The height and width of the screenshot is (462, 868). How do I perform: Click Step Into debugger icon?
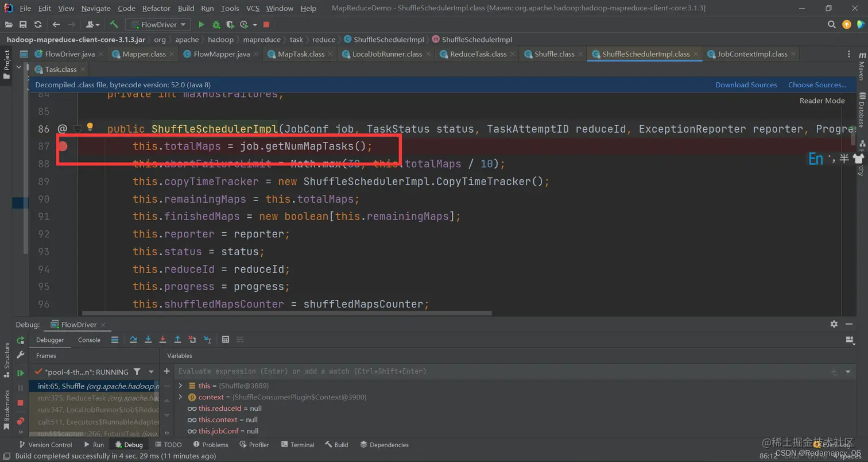tap(148, 340)
